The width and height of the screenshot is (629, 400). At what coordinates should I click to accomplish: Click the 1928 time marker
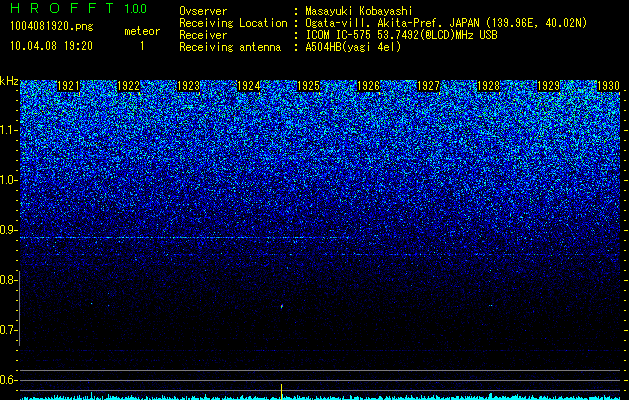coord(488,86)
